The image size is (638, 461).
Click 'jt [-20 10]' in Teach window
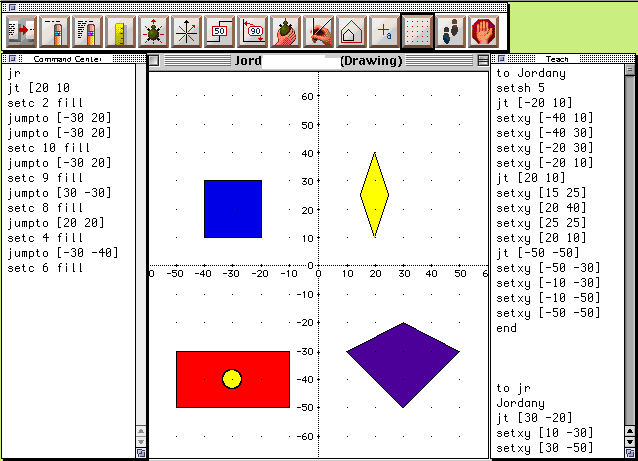tap(534, 103)
